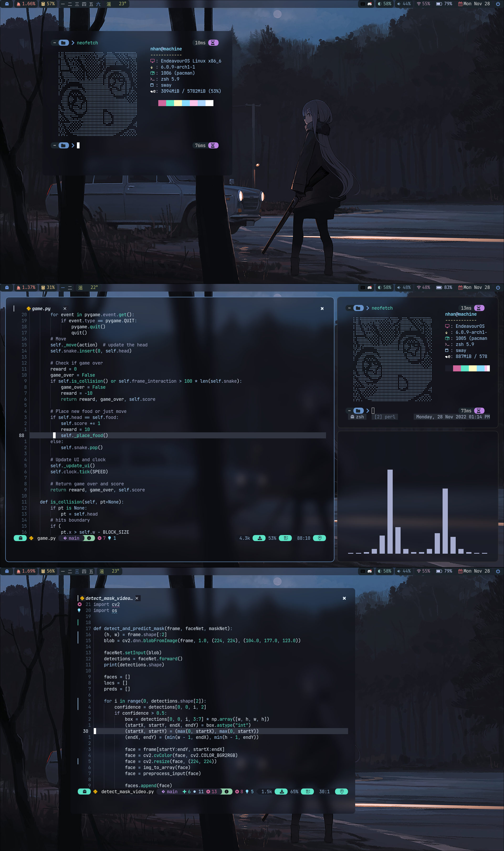Open the memory module showing 56%
Image resolution: width=504 pixels, height=851 pixels.
tap(48, 571)
